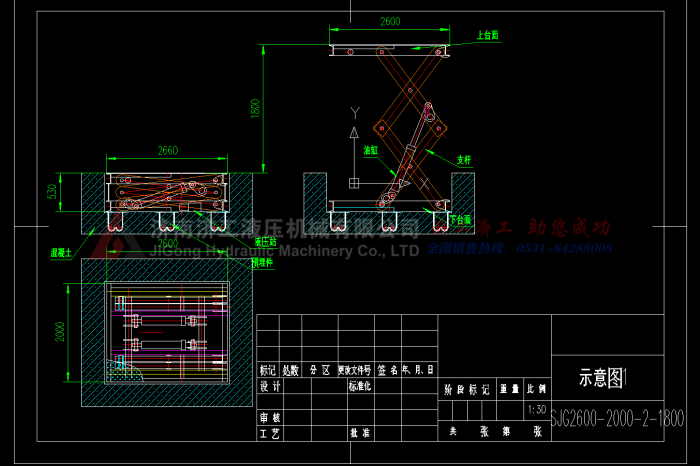Viewport: 700px width, 466px height.
Task: Select the 示意图 title text in title block
Action: (x=602, y=377)
